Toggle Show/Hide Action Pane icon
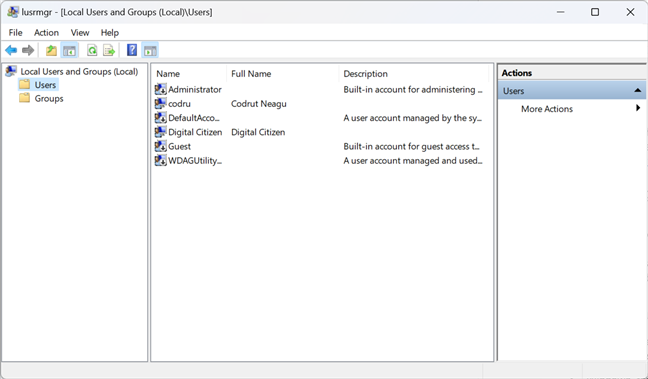This screenshot has height=379, width=648. pos(150,50)
